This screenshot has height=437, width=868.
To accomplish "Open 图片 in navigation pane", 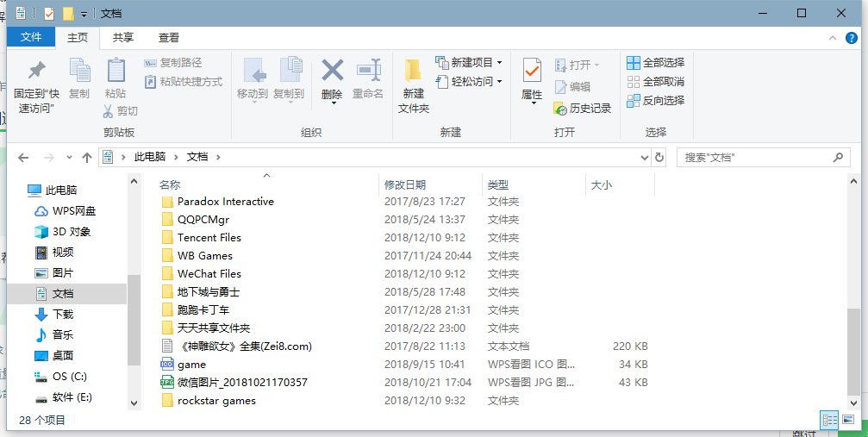I will (x=63, y=273).
